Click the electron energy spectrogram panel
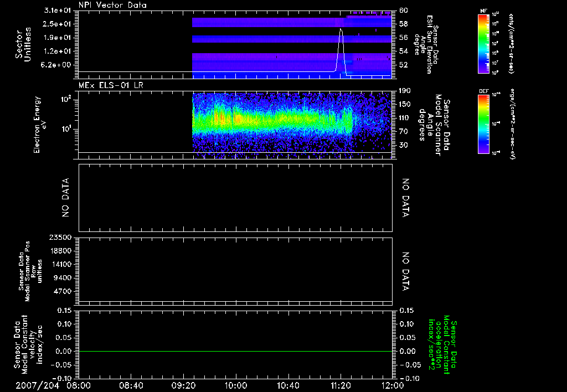 235,125
